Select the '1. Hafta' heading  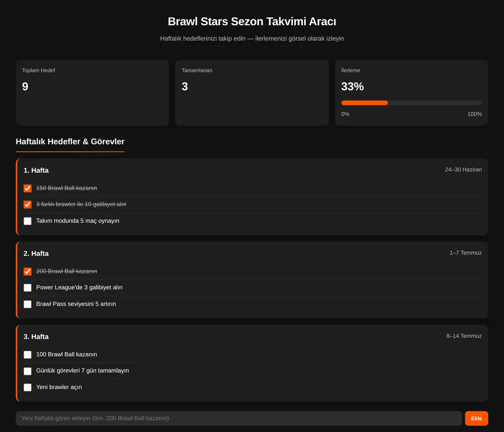click(36, 171)
